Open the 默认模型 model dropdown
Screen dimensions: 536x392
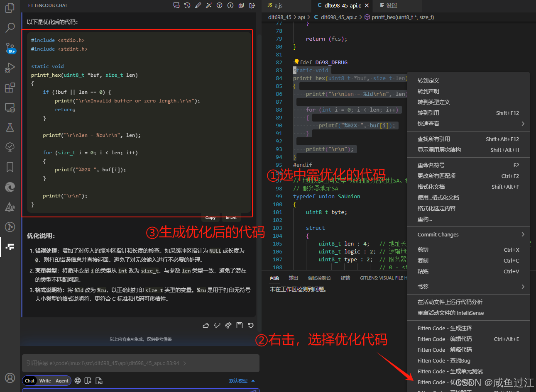pyautogui.click(x=242, y=381)
